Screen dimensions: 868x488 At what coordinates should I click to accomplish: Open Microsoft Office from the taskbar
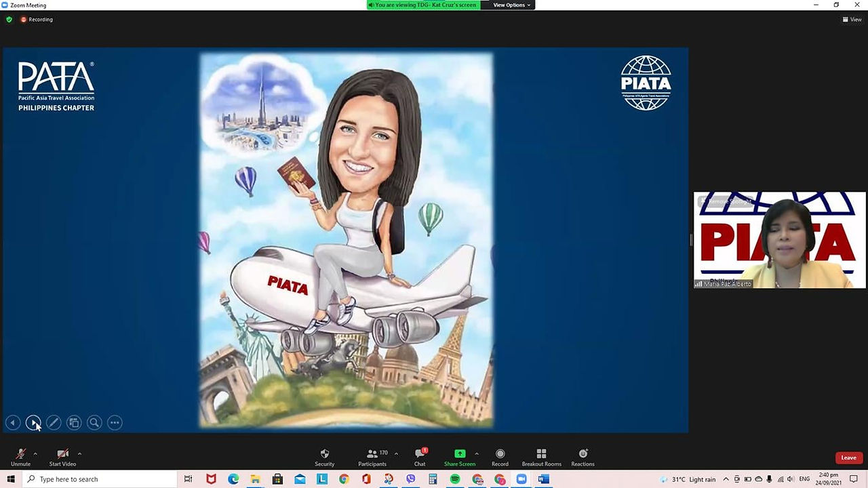tap(366, 479)
